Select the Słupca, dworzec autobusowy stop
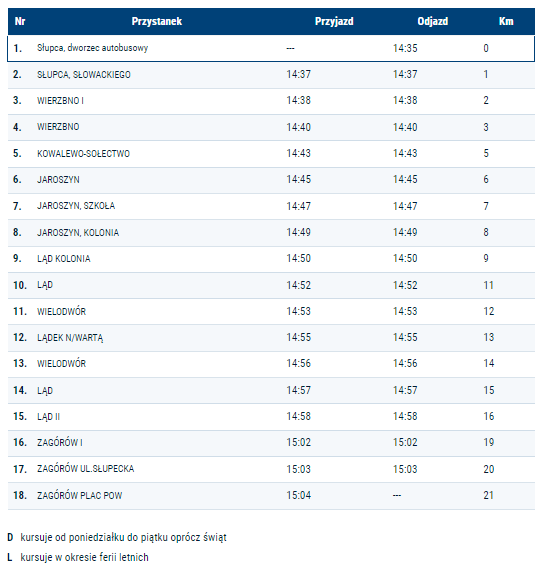This screenshot has height=575, width=542. 92,48
